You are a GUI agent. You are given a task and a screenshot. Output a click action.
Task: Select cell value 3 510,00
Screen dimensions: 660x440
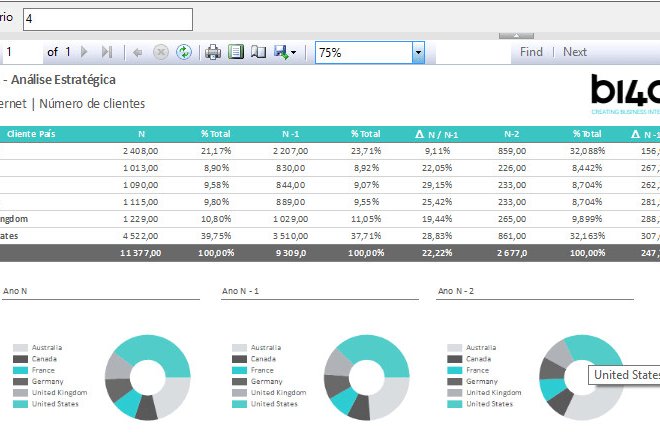[x=290, y=236]
